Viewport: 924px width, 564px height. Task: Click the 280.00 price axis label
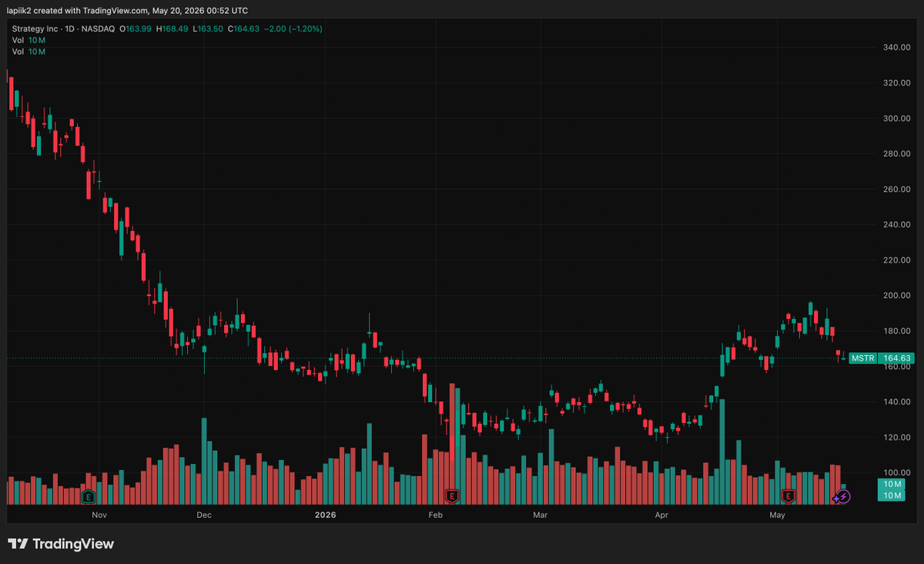tap(896, 154)
